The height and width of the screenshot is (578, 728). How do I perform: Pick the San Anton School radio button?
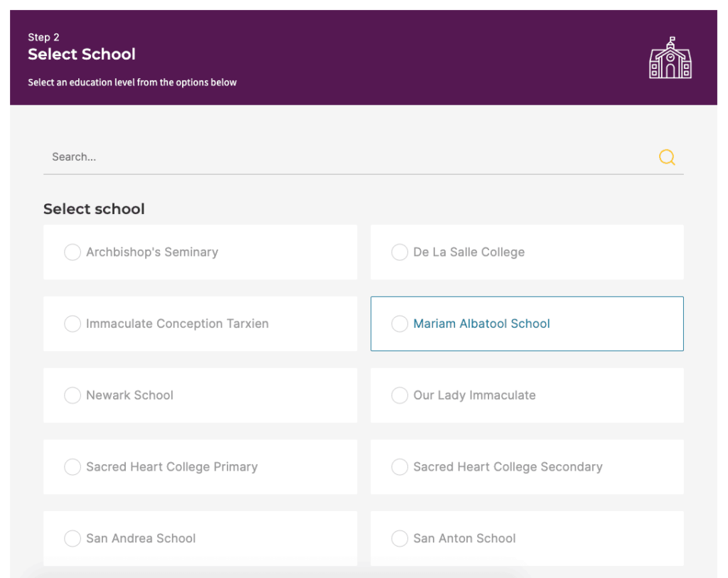coord(400,539)
